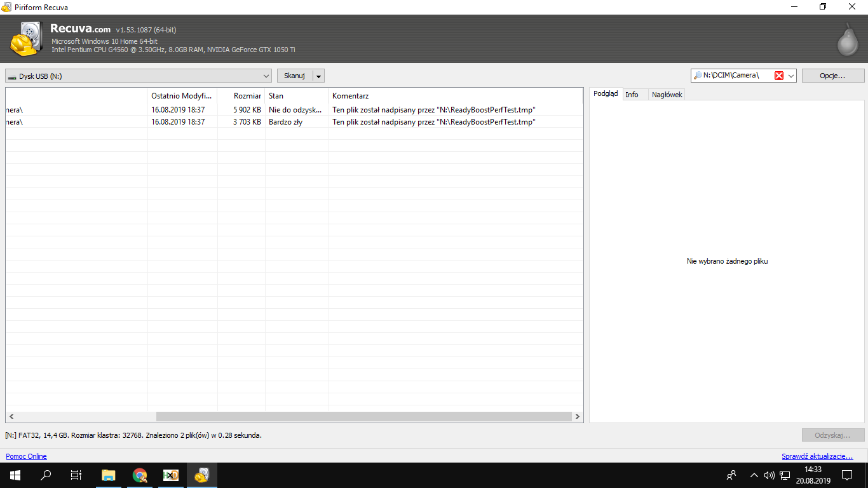Click the comment in the 'Bardzo zły' row
The width and height of the screenshot is (868, 488).
(434, 122)
